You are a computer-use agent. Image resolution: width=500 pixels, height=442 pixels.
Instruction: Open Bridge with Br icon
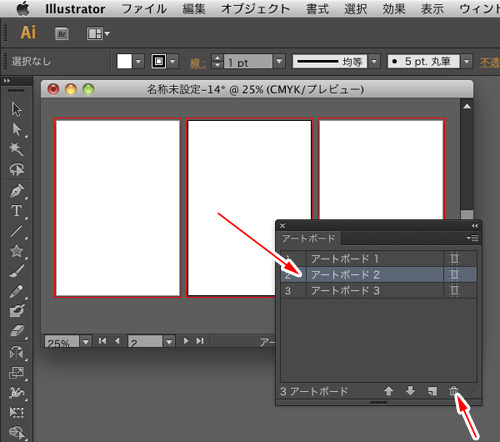click(62, 34)
